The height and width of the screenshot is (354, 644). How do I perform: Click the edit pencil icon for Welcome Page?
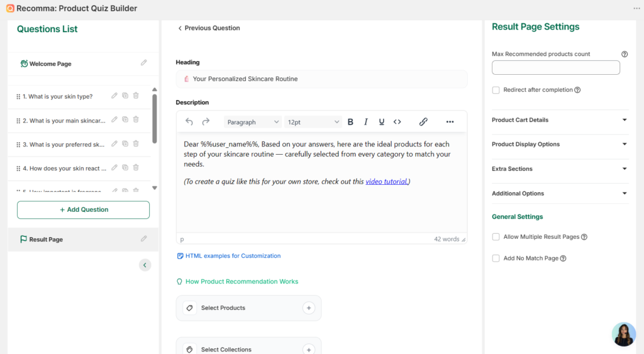pos(144,63)
